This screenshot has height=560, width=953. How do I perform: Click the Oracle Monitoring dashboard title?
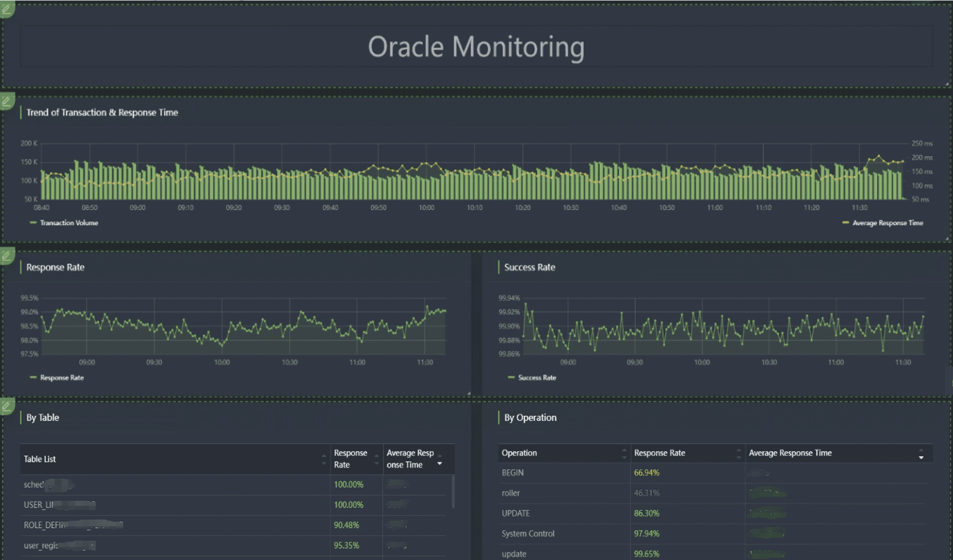(x=476, y=47)
